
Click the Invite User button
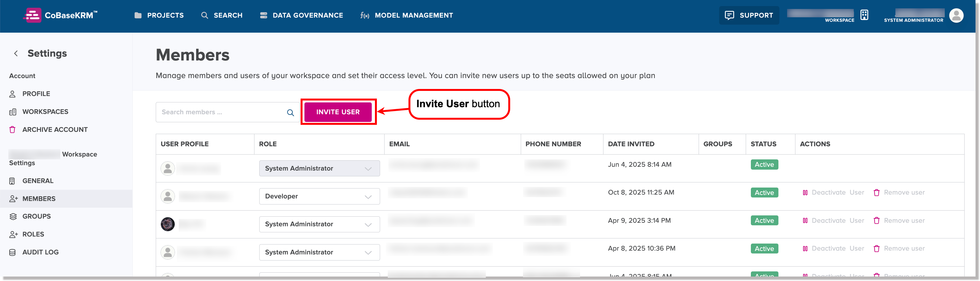point(338,112)
